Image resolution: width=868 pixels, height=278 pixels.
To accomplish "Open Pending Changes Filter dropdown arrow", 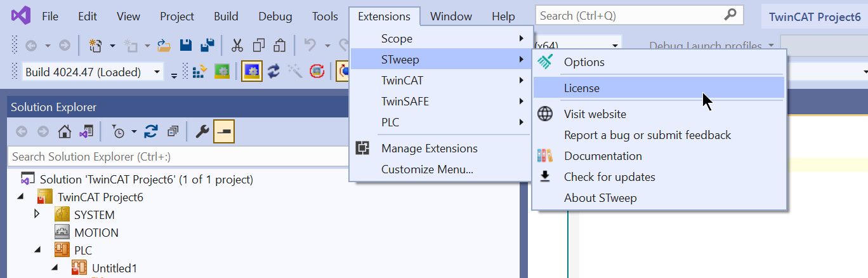I will [x=134, y=132].
